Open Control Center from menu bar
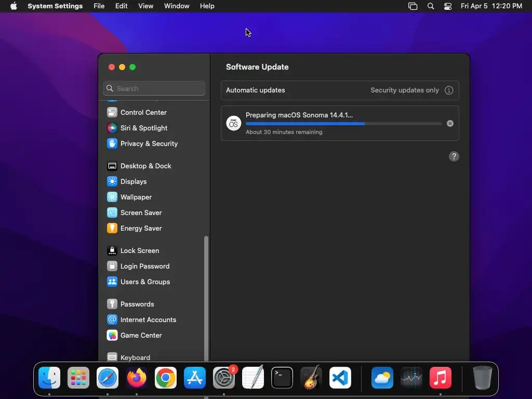This screenshot has width=532, height=399. 448,6
